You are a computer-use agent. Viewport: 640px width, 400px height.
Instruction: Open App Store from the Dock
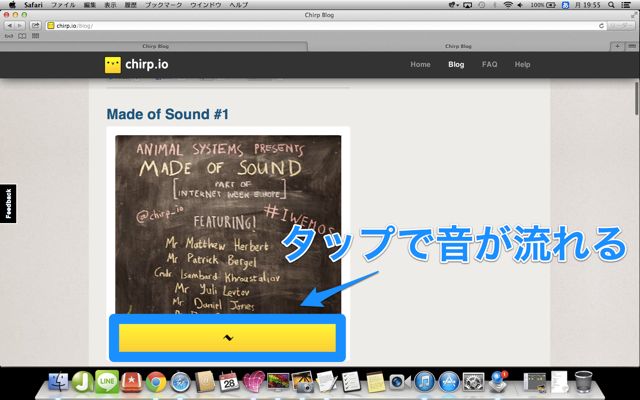pos(449,382)
